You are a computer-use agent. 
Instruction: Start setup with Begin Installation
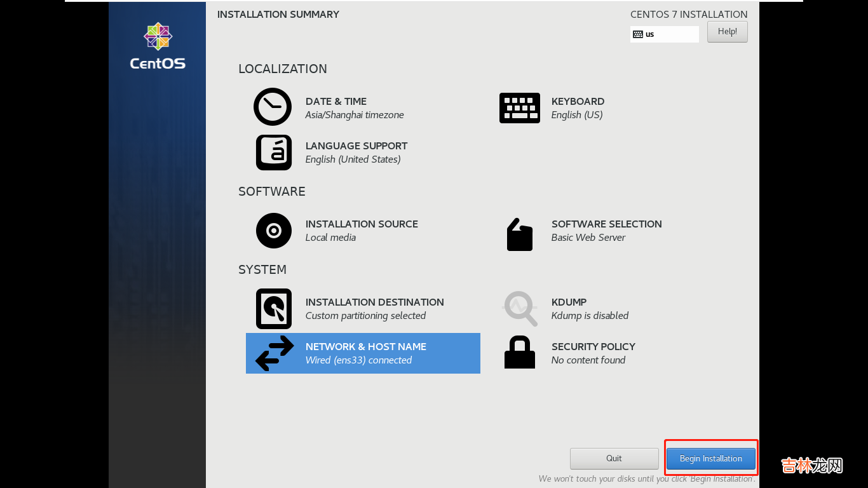(x=710, y=458)
